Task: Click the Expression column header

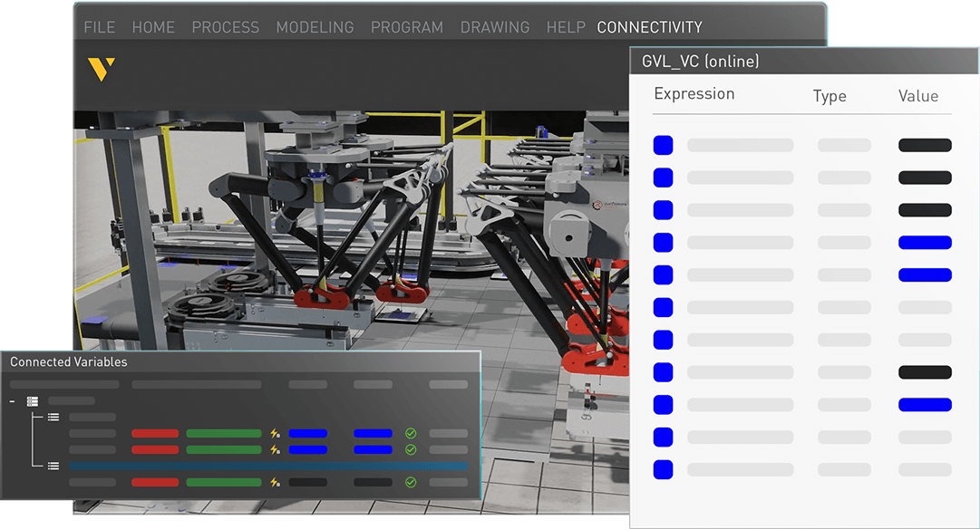Action: [694, 93]
